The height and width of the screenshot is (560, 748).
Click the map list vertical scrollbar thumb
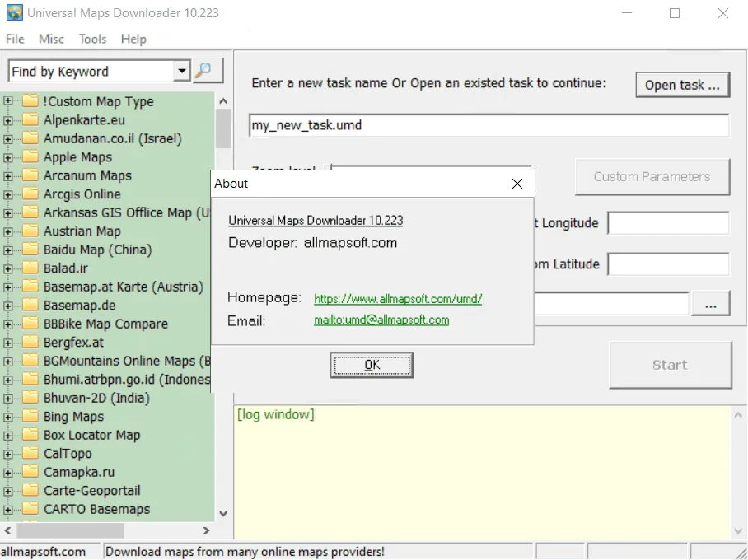pyautogui.click(x=223, y=128)
